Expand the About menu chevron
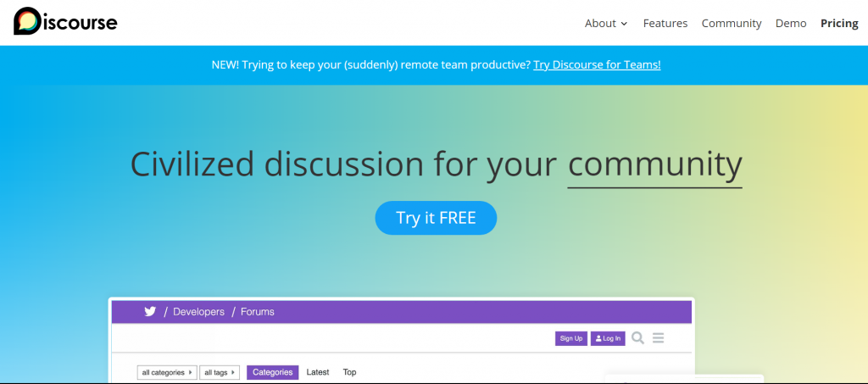The height and width of the screenshot is (384, 868). click(625, 24)
